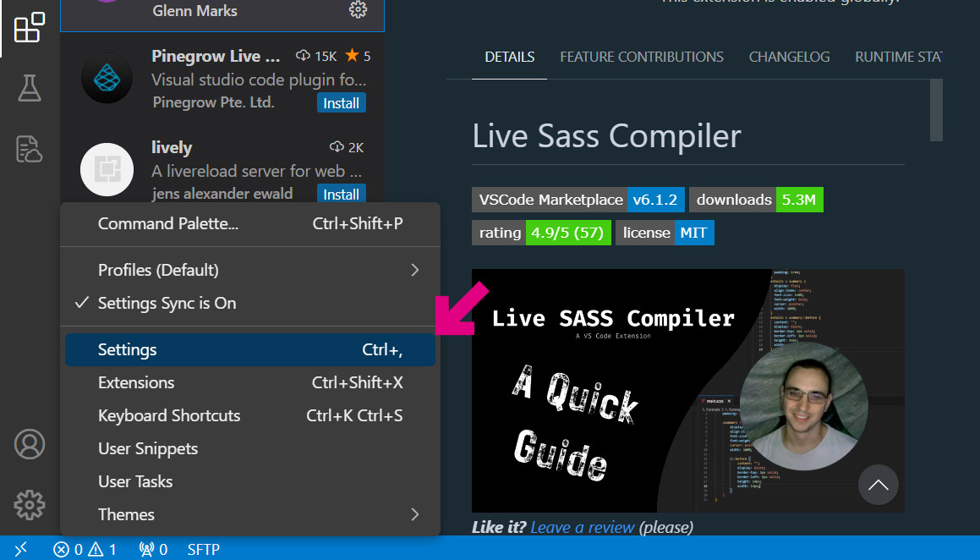980x560 pixels.
Task: Choose Settings from the manage menu
Action: (250, 350)
